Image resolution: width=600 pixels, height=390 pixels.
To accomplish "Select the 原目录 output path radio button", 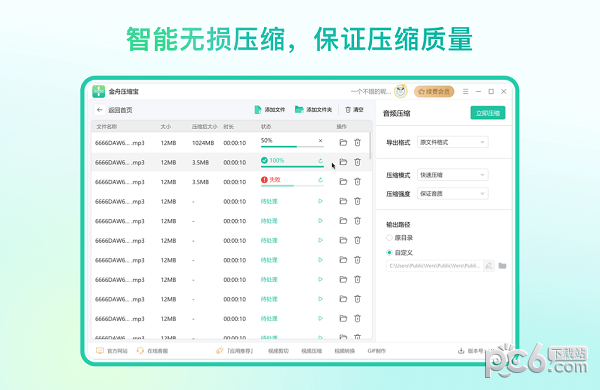I will pyautogui.click(x=389, y=238).
